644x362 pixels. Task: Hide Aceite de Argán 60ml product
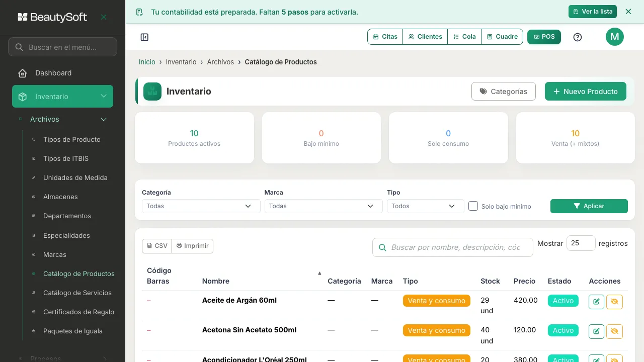(614, 302)
